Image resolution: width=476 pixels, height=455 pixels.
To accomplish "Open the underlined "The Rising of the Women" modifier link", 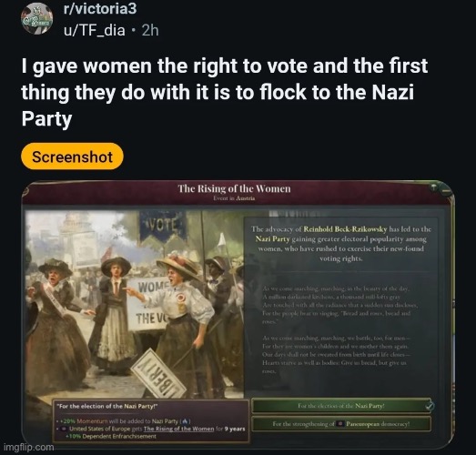I will coord(178,429).
